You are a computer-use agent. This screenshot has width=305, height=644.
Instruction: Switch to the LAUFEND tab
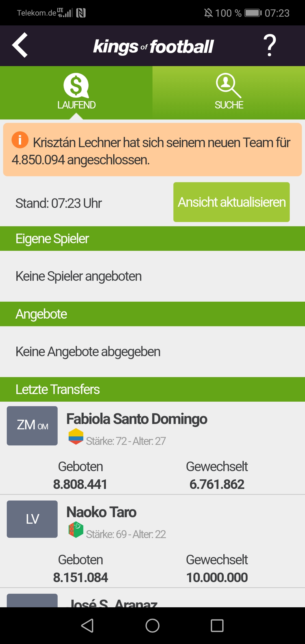coord(76,93)
